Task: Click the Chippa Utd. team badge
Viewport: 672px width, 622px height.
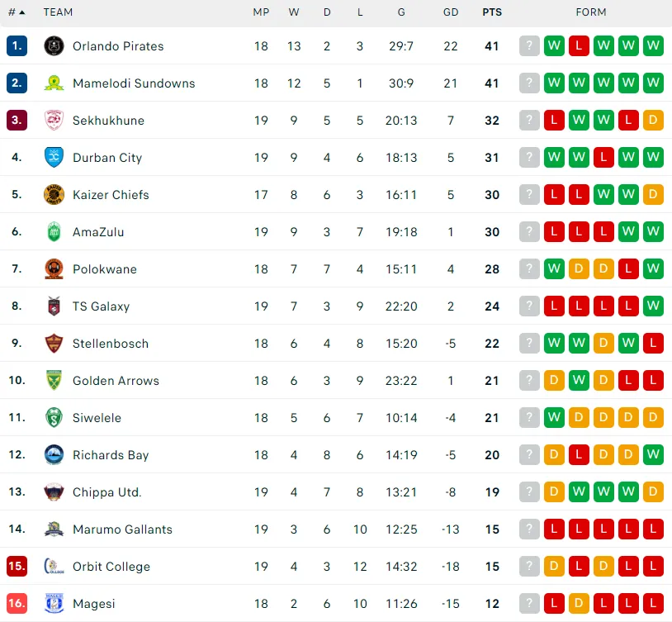Action: [54, 492]
